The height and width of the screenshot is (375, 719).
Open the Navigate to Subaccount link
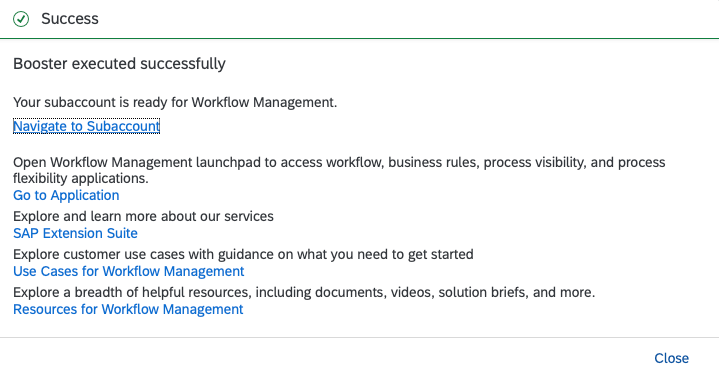(x=86, y=126)
